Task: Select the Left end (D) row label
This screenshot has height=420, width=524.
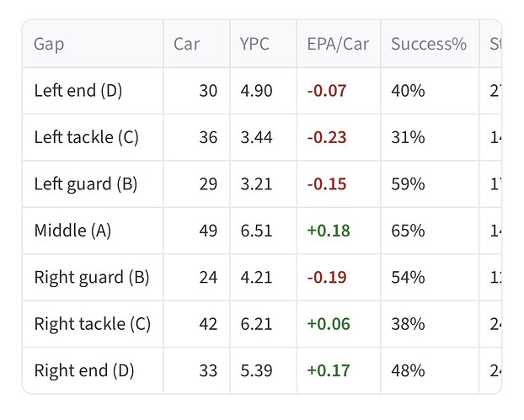Action: pyautogui.click(x=78, y=91)
